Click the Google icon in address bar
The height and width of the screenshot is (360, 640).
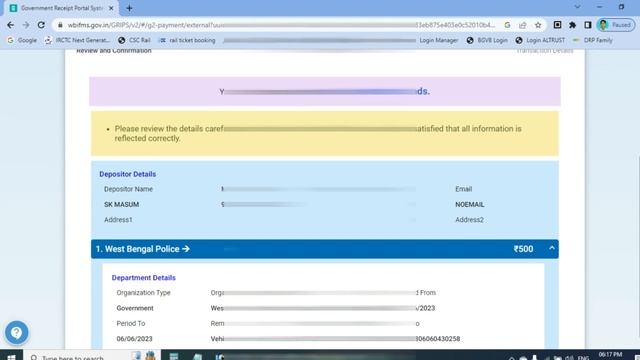[x=507, y=25]
